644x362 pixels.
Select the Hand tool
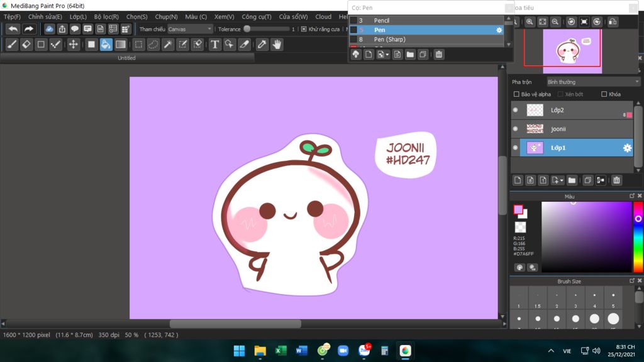pyautogui.click(x=277, y=45)
